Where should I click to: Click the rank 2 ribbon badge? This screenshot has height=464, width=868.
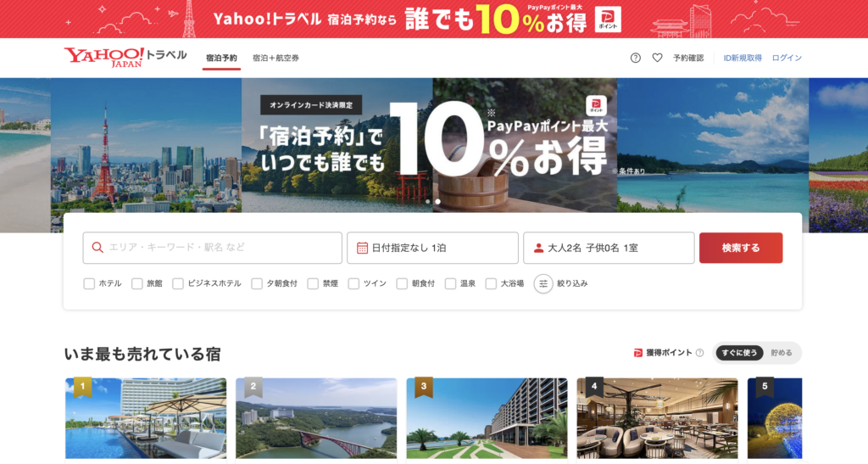(253, 387)
